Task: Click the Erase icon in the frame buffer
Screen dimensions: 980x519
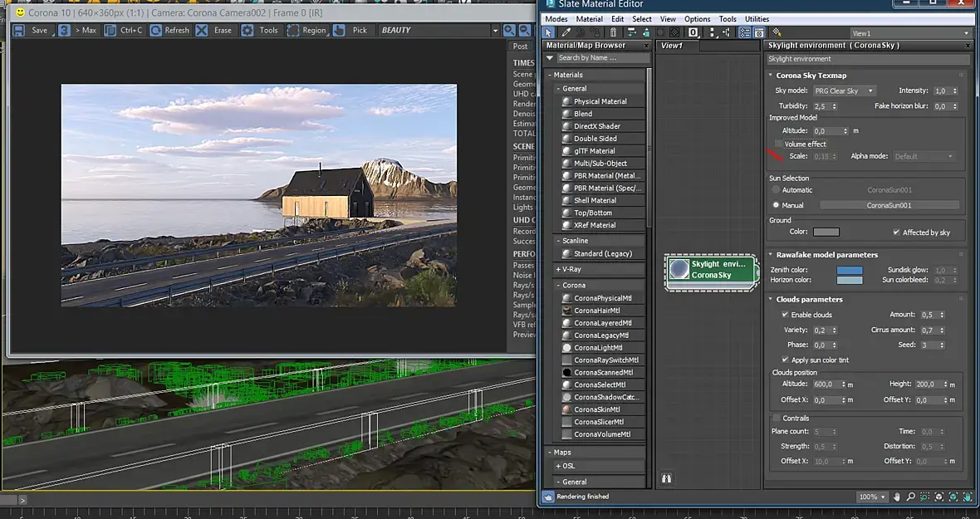Action: coord(203,30)
